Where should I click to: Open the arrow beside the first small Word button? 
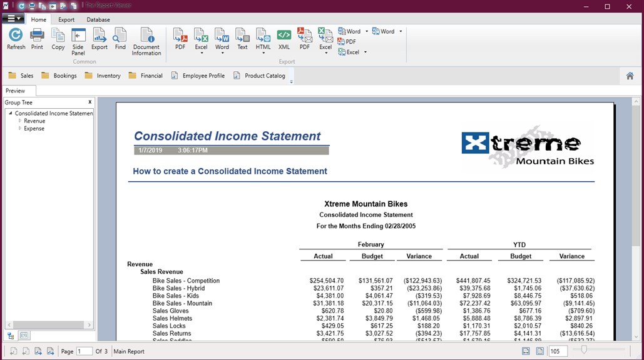point(367,31)
